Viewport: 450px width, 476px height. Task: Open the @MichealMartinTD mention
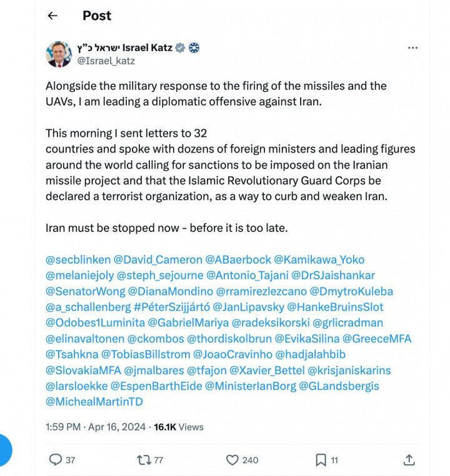pos(94,402)
